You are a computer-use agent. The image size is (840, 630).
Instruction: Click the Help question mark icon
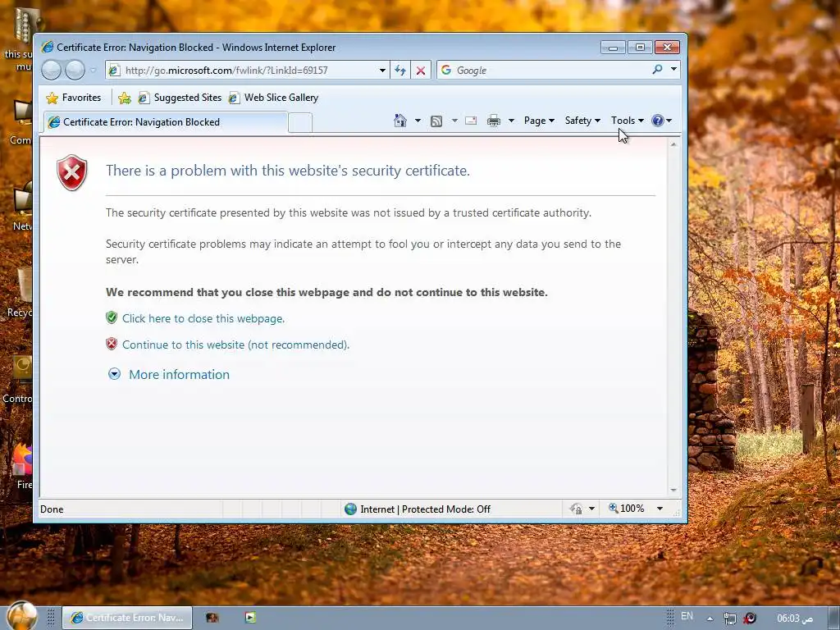pos(658,121)
